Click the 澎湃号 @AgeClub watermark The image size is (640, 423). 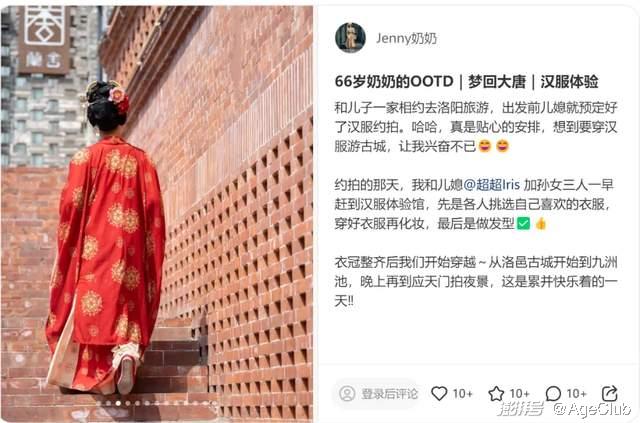click(x=565, y=409)
